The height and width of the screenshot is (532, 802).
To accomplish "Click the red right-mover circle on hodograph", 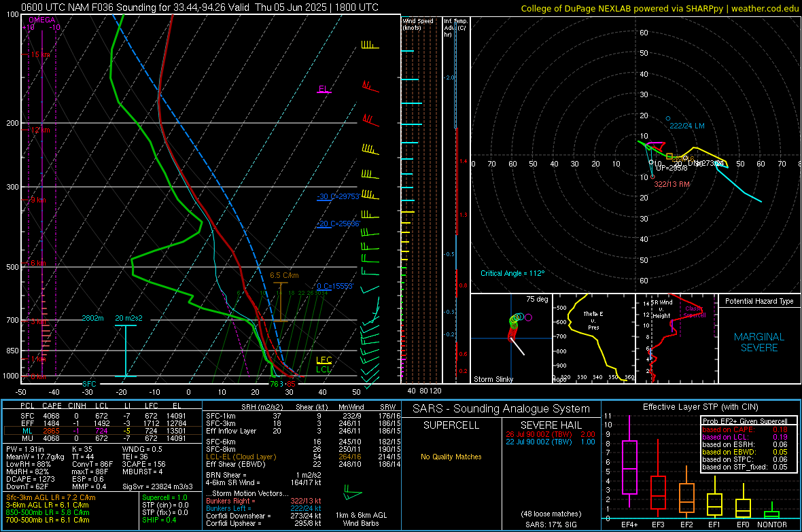I will click(x=652, y=177).
